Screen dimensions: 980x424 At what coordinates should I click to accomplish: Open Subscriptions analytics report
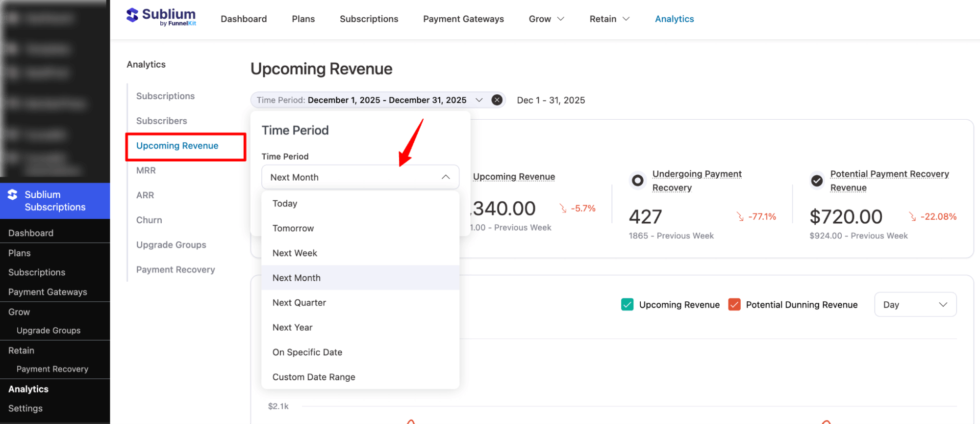point(165,96)
